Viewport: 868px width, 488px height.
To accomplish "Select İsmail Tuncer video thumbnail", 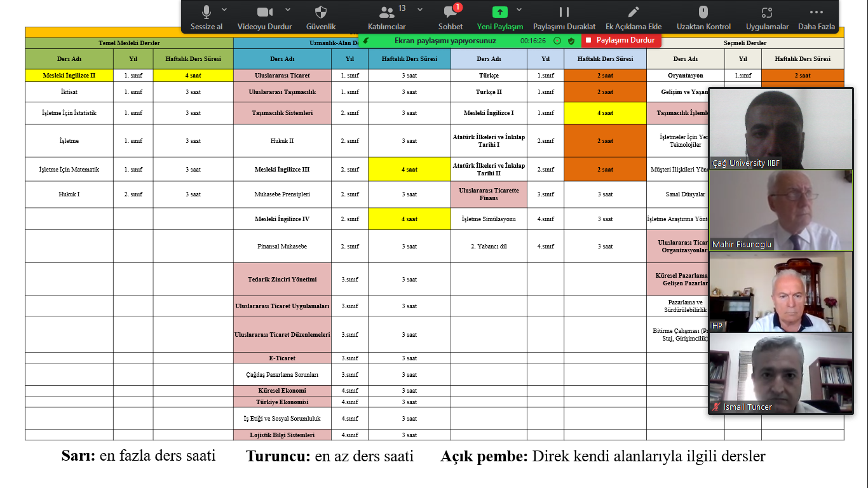I will 781,373.
